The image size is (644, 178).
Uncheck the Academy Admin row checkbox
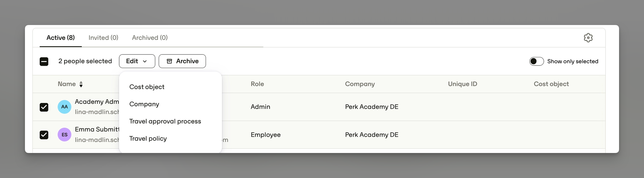point(44,107)
